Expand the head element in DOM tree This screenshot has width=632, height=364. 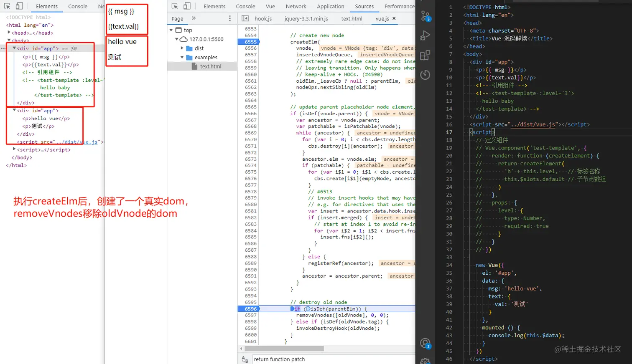tap(9, 33)
